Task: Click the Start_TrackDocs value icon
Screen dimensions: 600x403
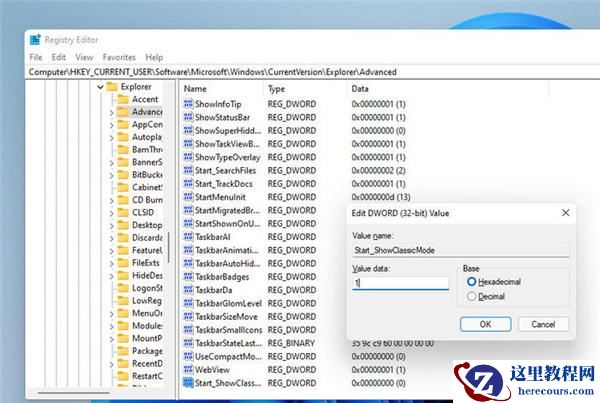Action: pos(188,184)
